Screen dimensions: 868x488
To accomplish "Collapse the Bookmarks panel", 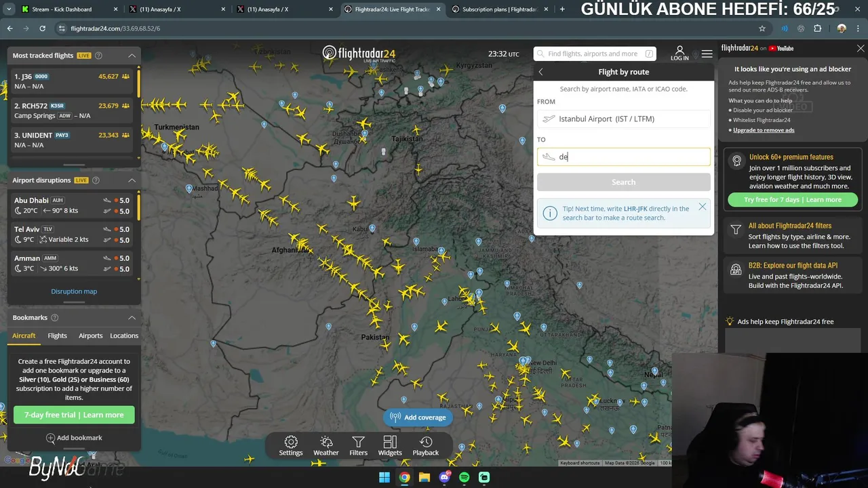I will [x=132, y=317].
